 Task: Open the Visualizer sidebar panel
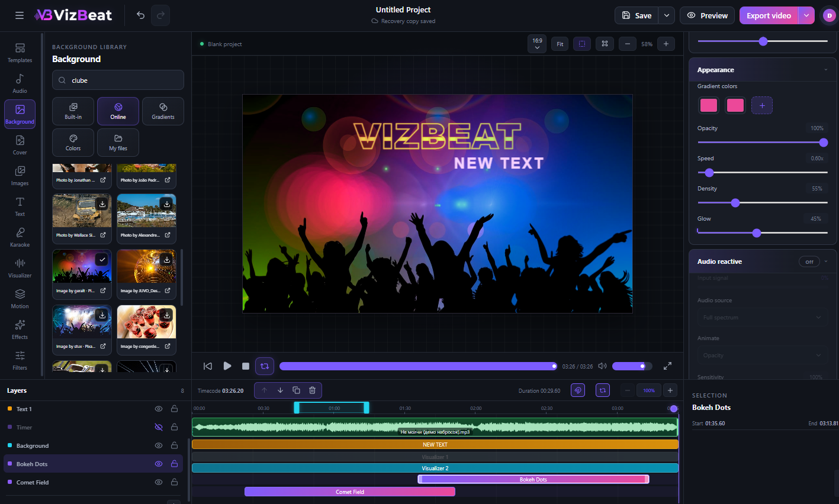pyautogui.click(x=20, y=268)
